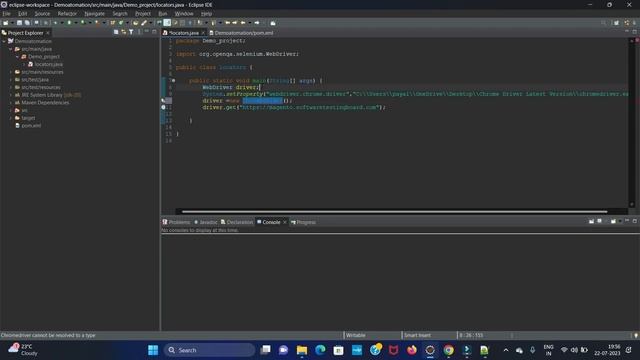
Task: Switch to the Javadoc tab
Action: click(205, 222)
